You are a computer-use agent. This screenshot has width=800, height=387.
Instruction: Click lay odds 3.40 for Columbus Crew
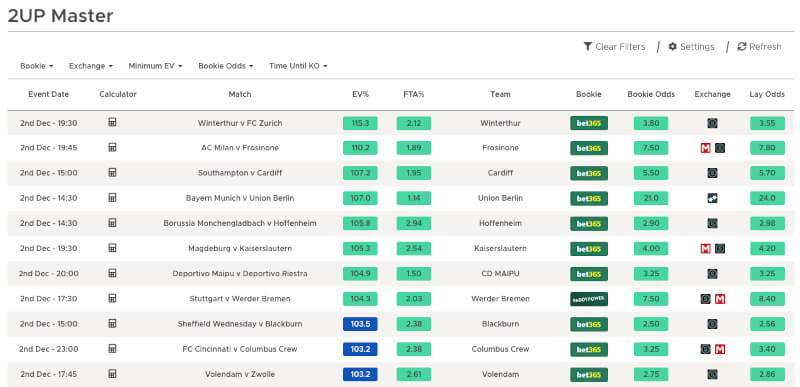(767, 349)
